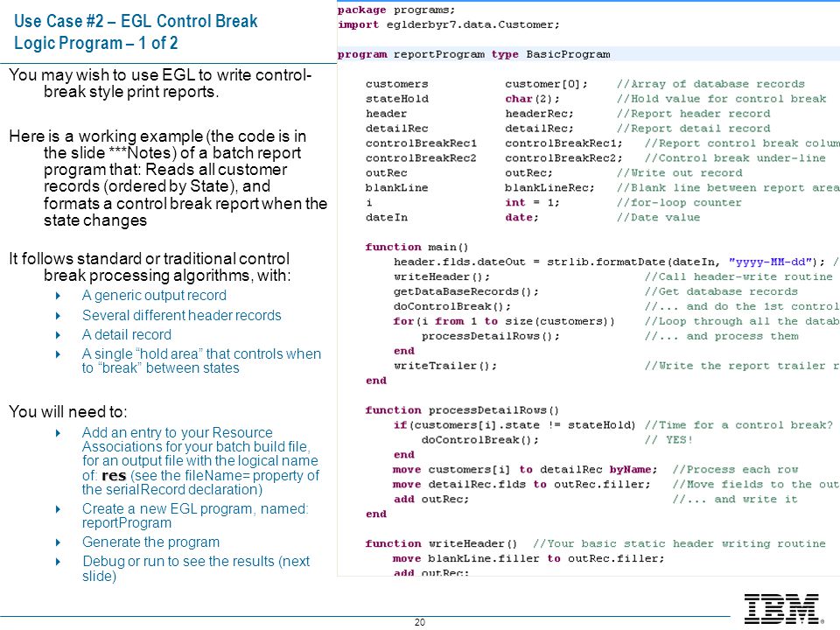840x630 pixels.
Task: Click 'import eglderbyr7.data.Customer;' line
Action: (x=448, y=24)
